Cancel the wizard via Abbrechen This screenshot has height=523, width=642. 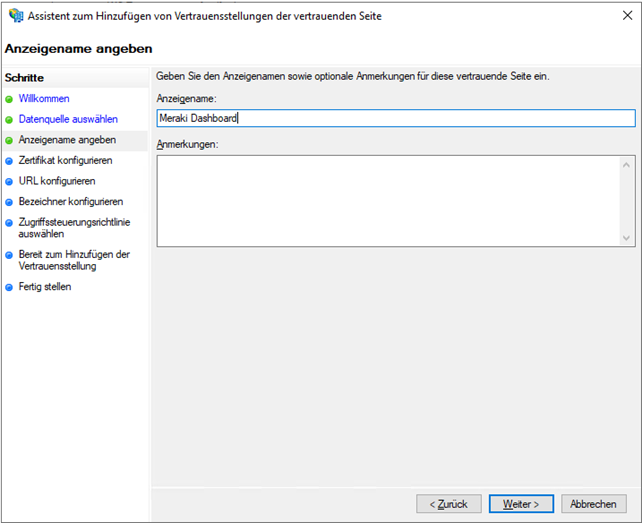point(594,504)
